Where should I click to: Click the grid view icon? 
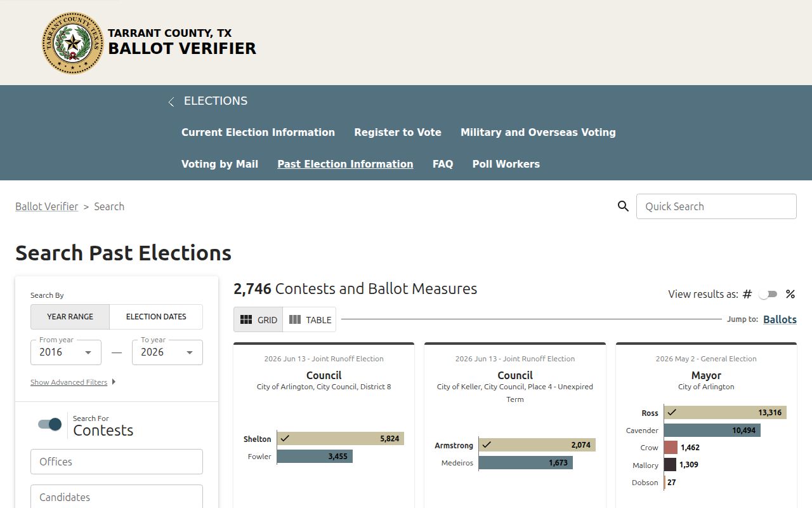246,319
